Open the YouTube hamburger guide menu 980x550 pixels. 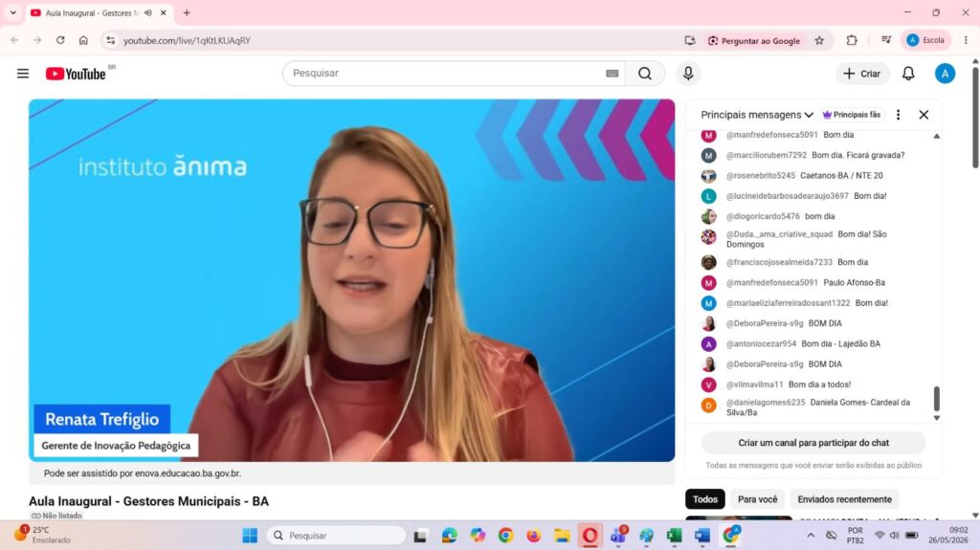23,74
